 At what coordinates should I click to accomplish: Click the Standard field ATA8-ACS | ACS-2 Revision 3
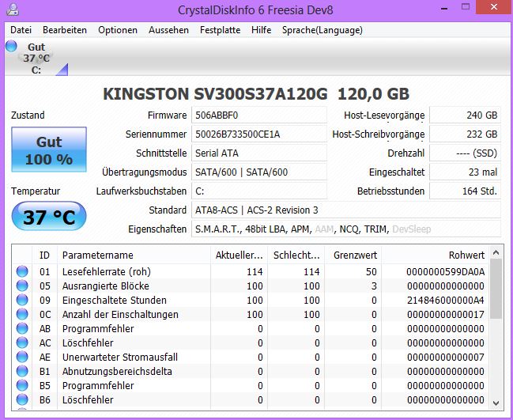click(x=346, y=210)
